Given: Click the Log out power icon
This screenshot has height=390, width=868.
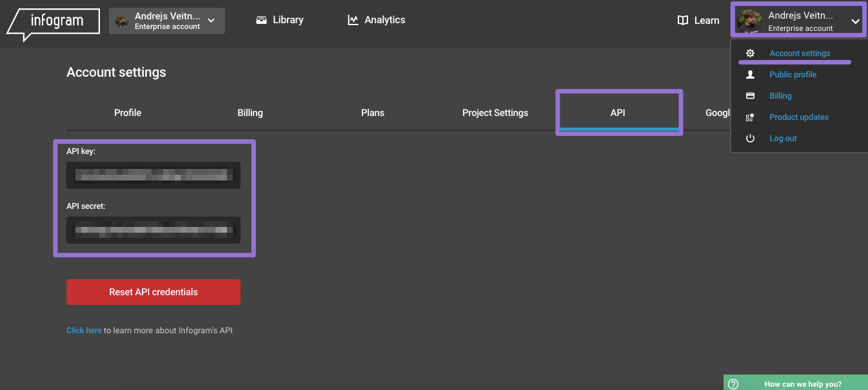Looking at the screenshot, I should tap(750, 139).
